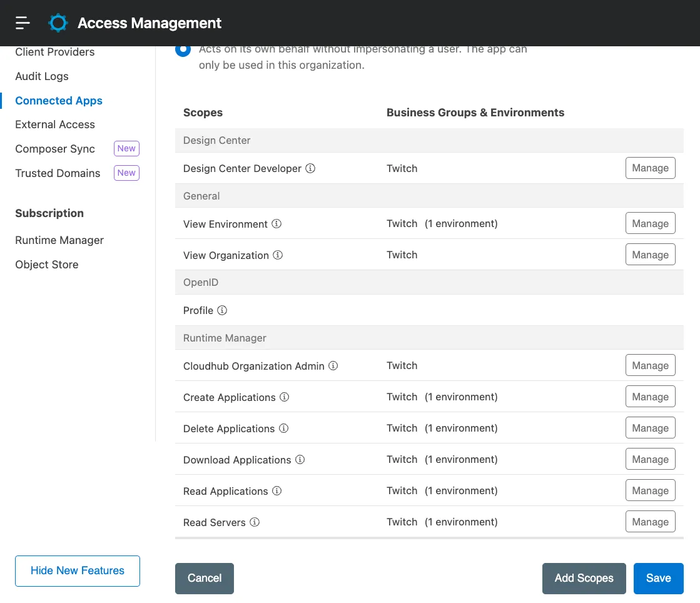The width and height of the screenshot is (700, 603).
Task: Show info for Read Applications scope
Action: point(277,490)
